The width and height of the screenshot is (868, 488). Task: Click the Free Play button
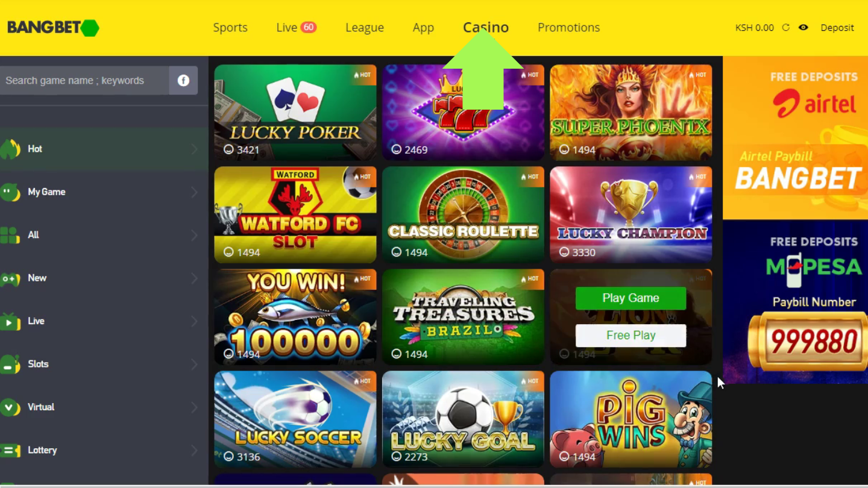click(631, 336)
